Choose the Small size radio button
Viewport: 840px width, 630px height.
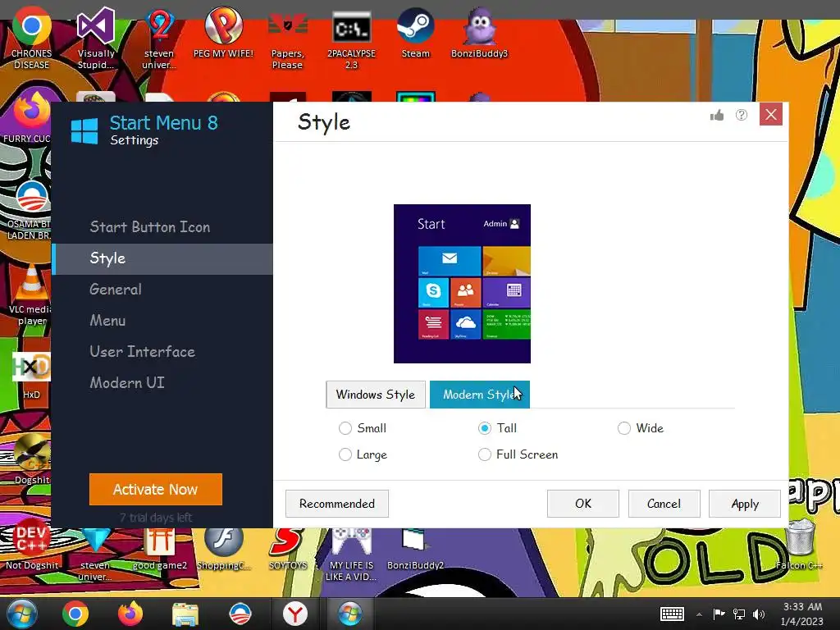pos(345,428)
